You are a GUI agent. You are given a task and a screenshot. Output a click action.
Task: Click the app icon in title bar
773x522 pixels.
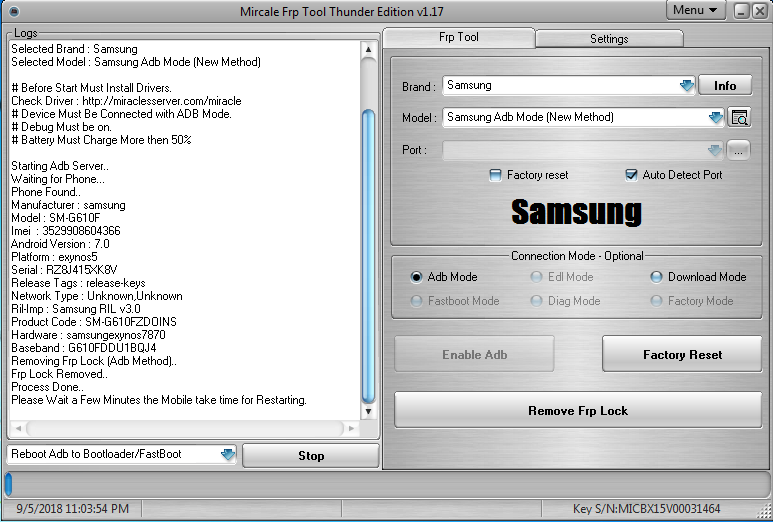(x=14, y=11)
